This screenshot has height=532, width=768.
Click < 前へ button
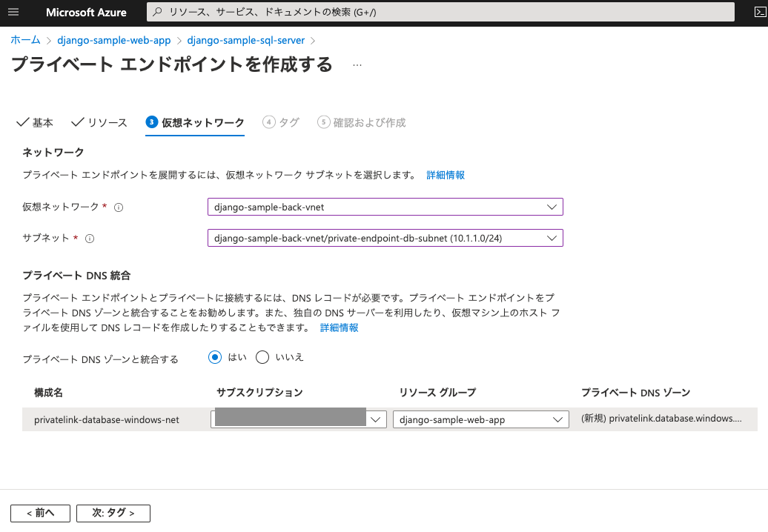click(40, 513)
